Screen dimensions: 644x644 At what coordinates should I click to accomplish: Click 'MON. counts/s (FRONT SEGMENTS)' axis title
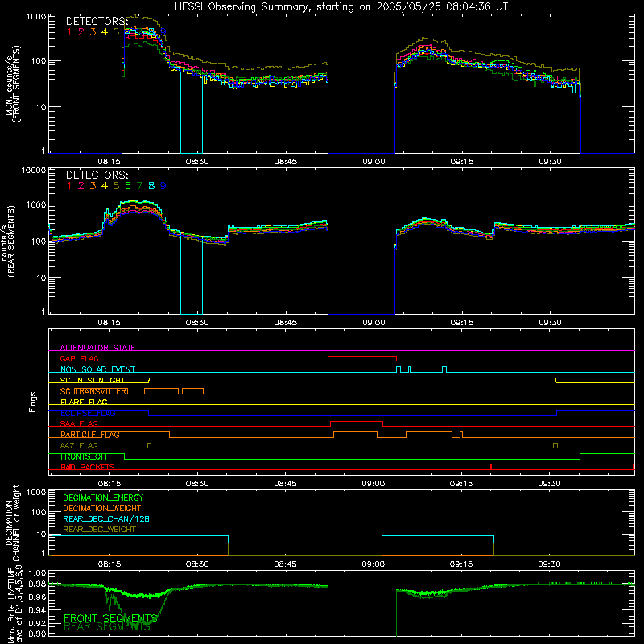pyautogui.click(x=12, y=85)
